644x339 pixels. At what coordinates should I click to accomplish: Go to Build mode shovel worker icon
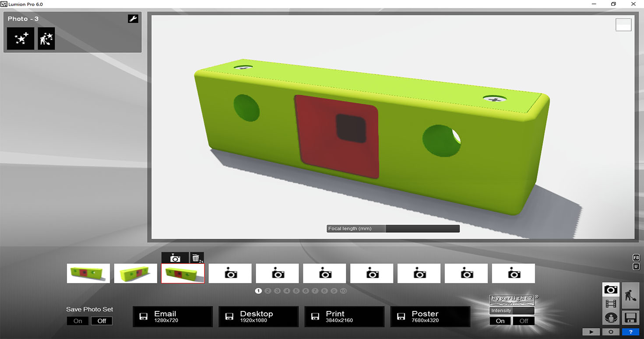pyautogui.click(x=631, y=296)
